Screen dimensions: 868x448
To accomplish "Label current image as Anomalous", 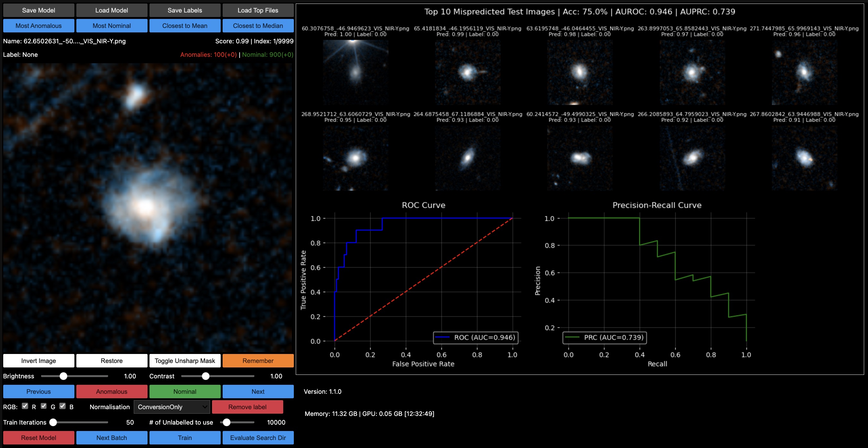I will (112, 392).
